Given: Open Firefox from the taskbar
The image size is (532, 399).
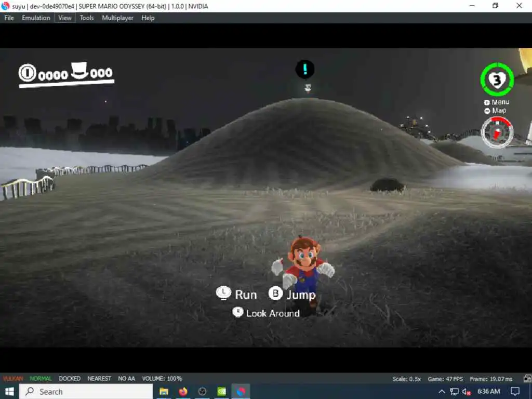Looking at the screenshot, I should click(x=183, y=392).
